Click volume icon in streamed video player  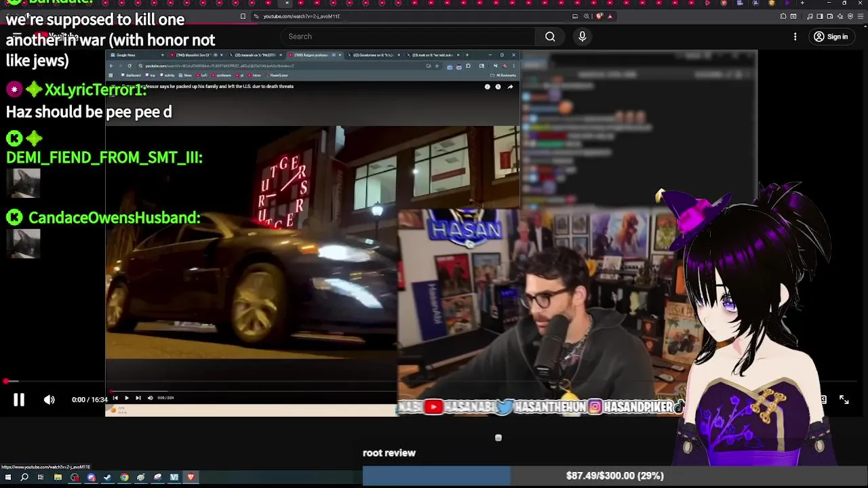(150, 398)
